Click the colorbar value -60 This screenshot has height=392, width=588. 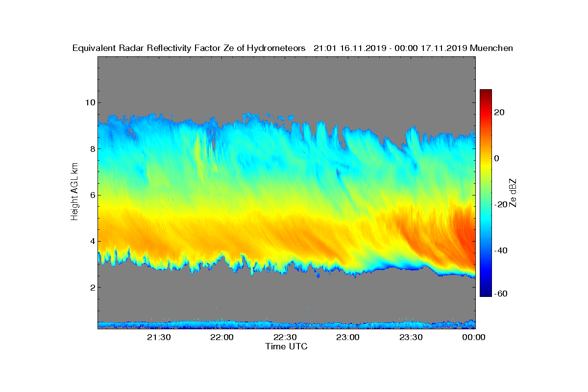500,294
